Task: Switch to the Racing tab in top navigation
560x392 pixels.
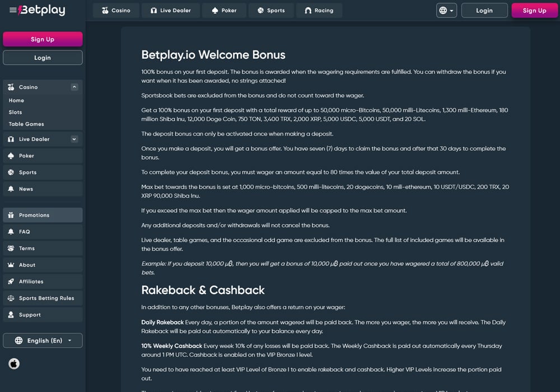Action: (319, 11)
